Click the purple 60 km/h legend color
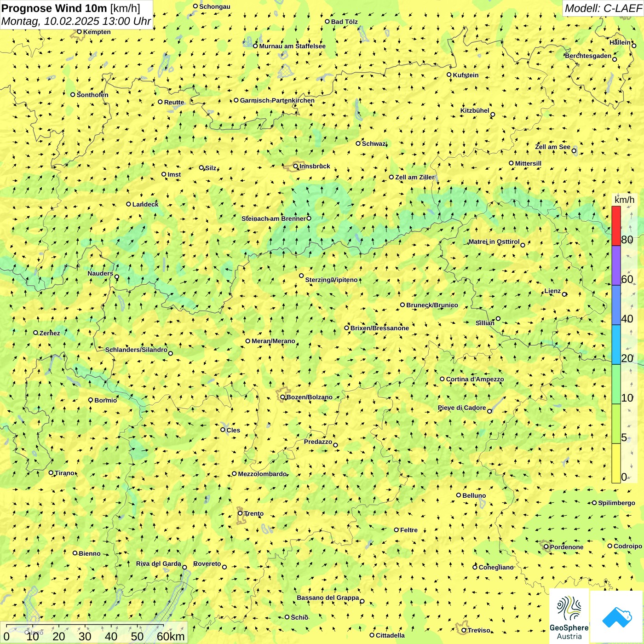Screen dimensions: 644x644 616,265
